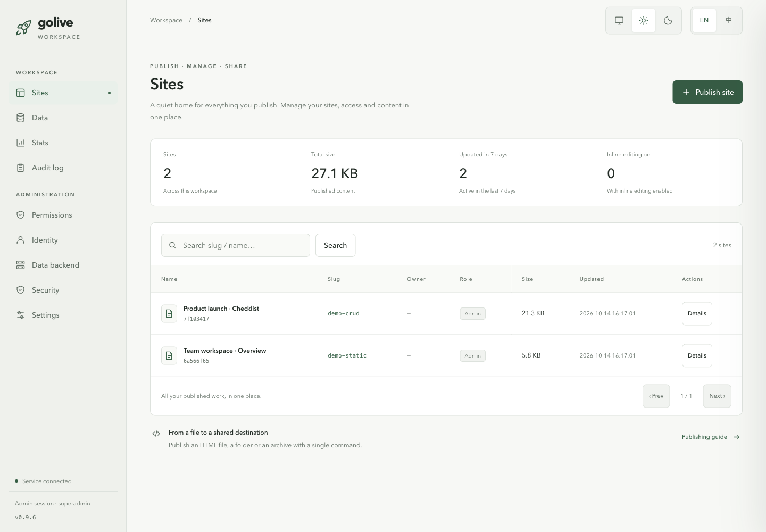Click the Name column header
Image resolution: width=766 pixels, height=532 pixels.
pos(169,279)
